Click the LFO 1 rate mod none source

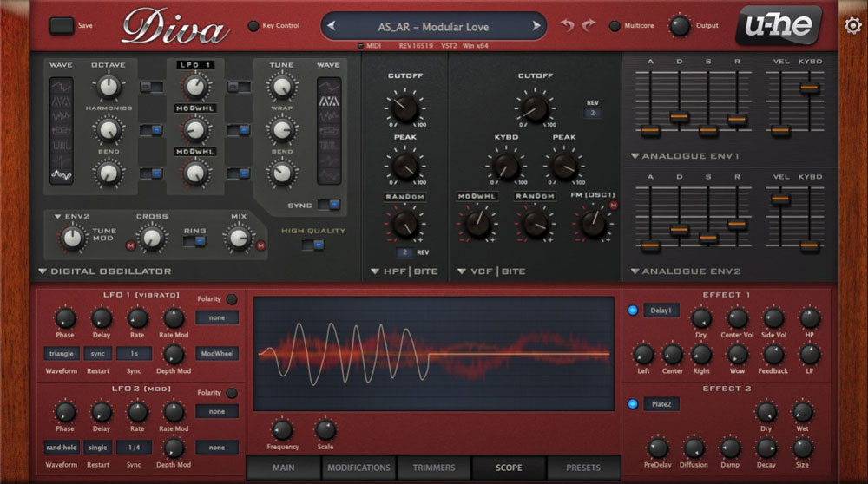217,318
